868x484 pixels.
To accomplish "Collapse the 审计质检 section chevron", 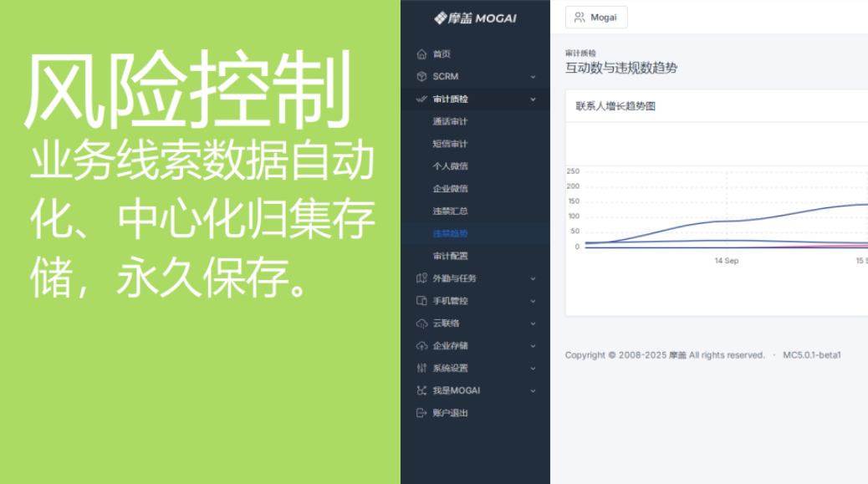I will click(533, 99).
